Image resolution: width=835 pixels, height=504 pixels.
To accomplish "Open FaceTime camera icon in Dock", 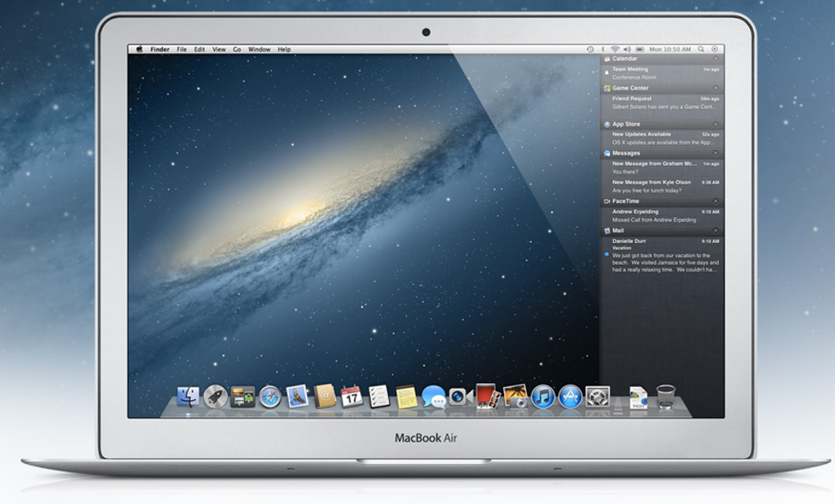I will pyautogui.click(x=461, y=397).
